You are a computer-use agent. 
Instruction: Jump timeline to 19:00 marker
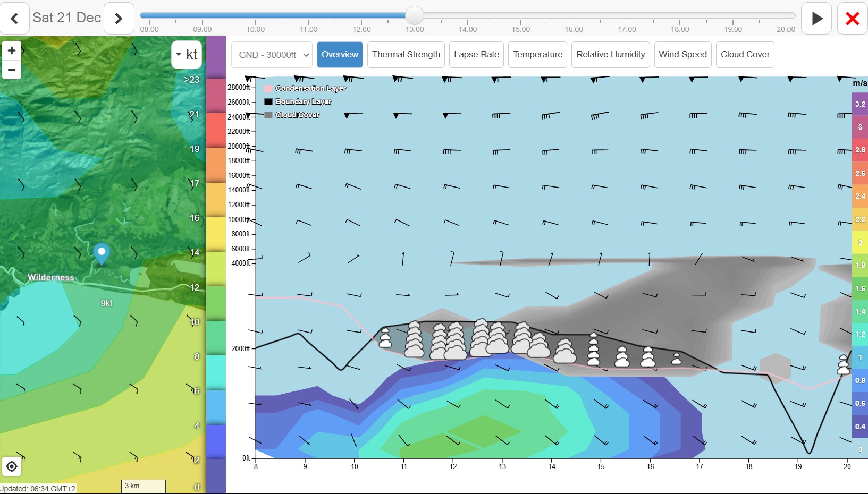point(733,29)
